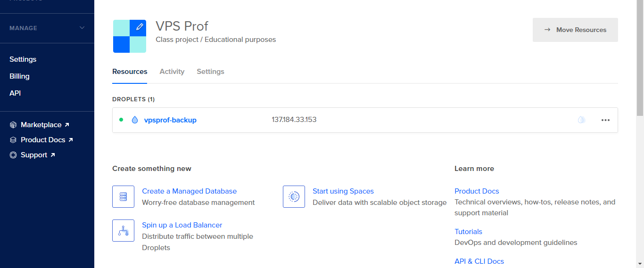Image resolution: width=644 pixels, height=268 pixels.
Task: Open the three-dots menu for vpsprof-backup
Action: pyautogui.click(x=605, y=120)
